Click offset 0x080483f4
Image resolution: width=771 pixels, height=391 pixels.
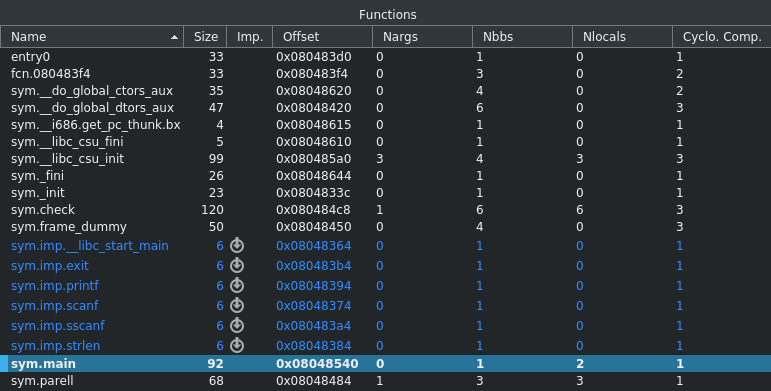[312, 74]
